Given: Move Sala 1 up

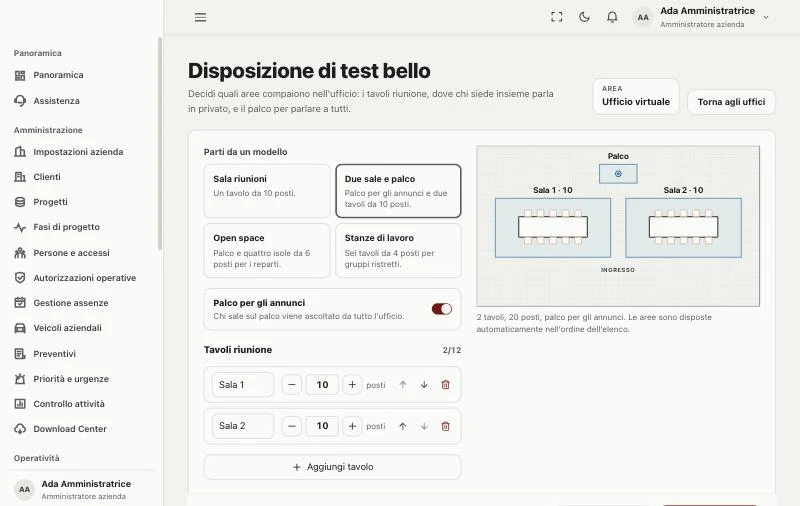Looking at the screenshot, I should 403,385.
